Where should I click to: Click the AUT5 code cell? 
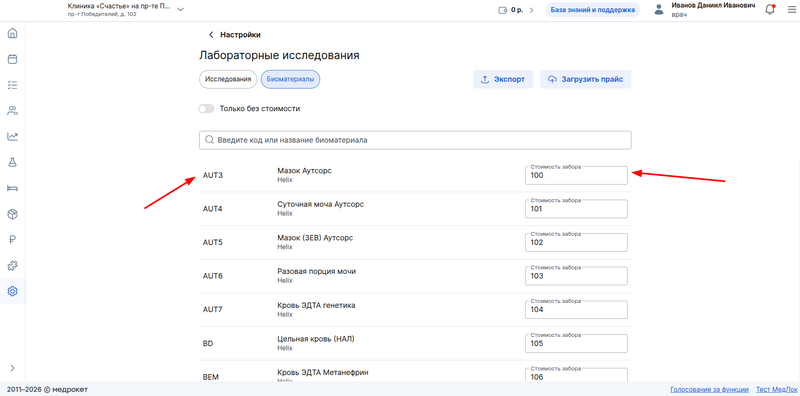213,242
